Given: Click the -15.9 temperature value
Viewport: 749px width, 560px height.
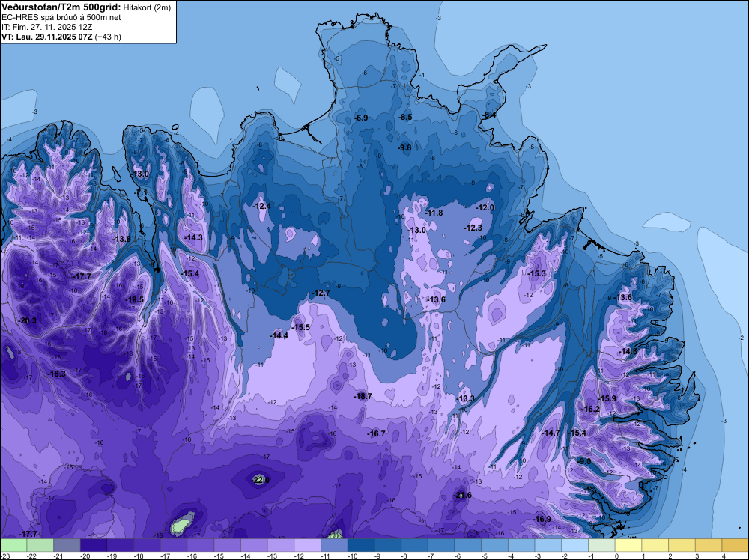Looking at the screenshot, I should click(607, 398).
